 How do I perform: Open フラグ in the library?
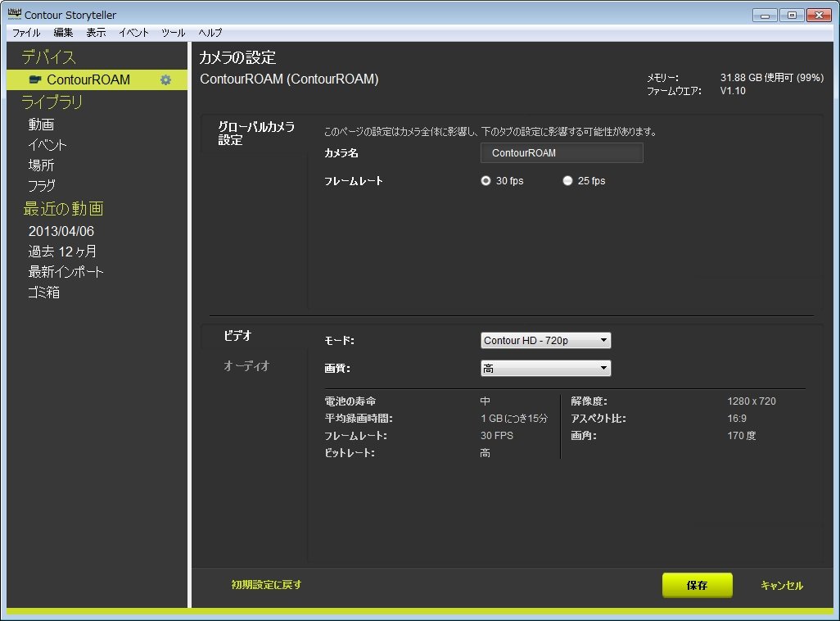coord(42,185)
